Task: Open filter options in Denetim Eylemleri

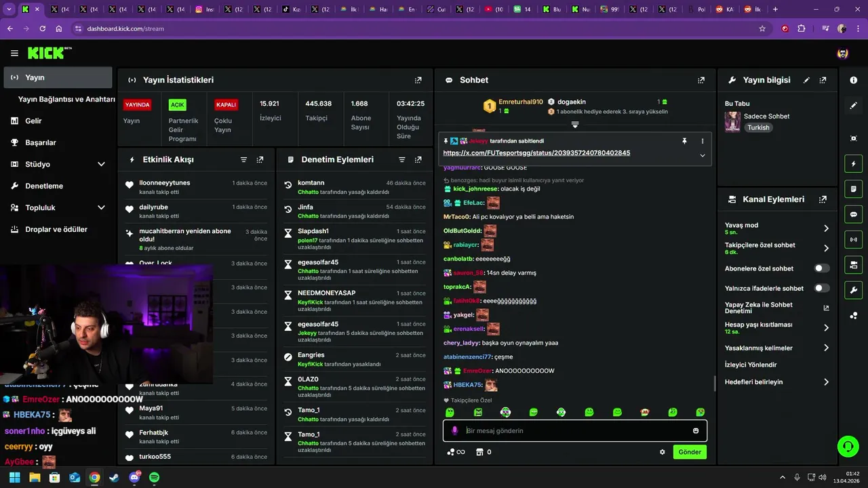Action: click(x=402, y=160)
